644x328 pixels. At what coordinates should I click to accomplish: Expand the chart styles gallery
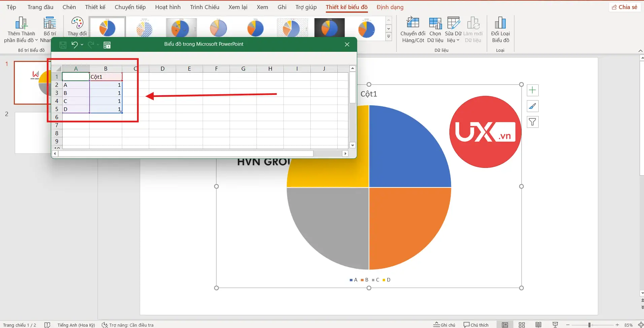pos(388,37)
